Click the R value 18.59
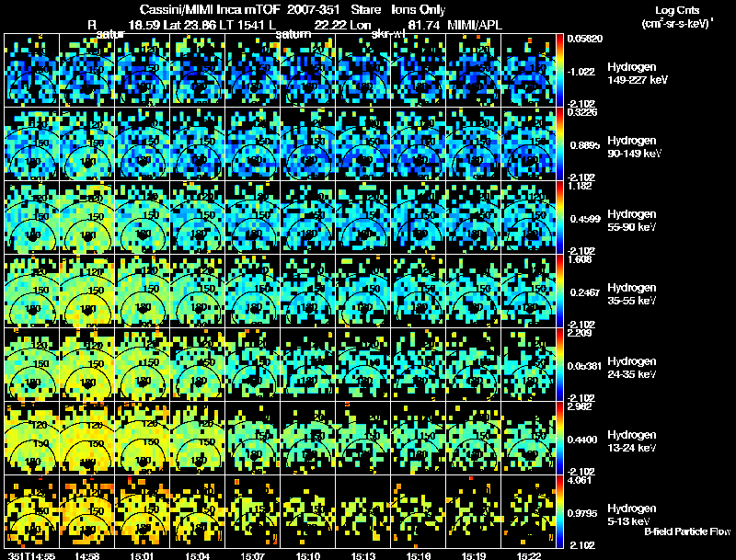Screen dimensions: 736x560 [x=143, y=26]
